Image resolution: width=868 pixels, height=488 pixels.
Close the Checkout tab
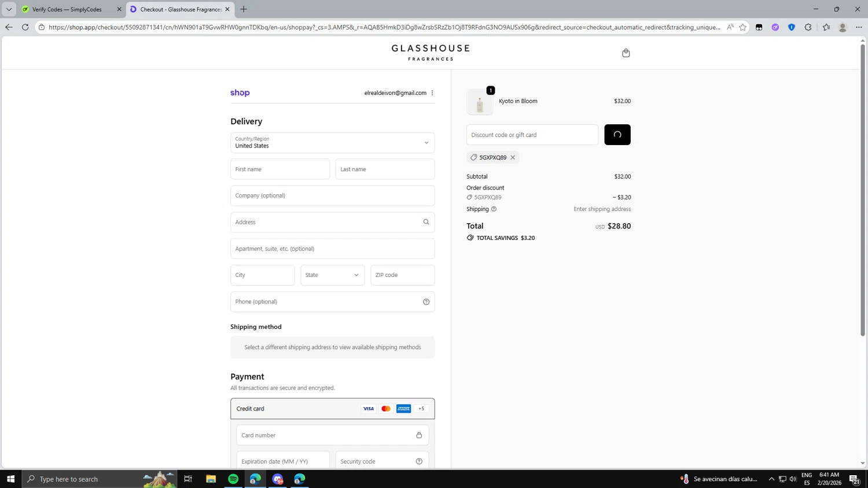pos(227,9)
